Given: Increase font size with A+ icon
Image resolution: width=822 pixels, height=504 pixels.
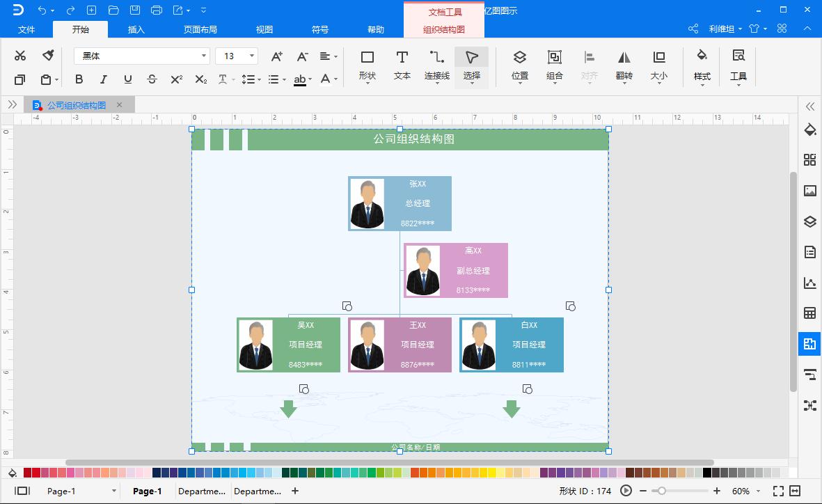Looking at the screenshot, I should [x=277, y=56].
